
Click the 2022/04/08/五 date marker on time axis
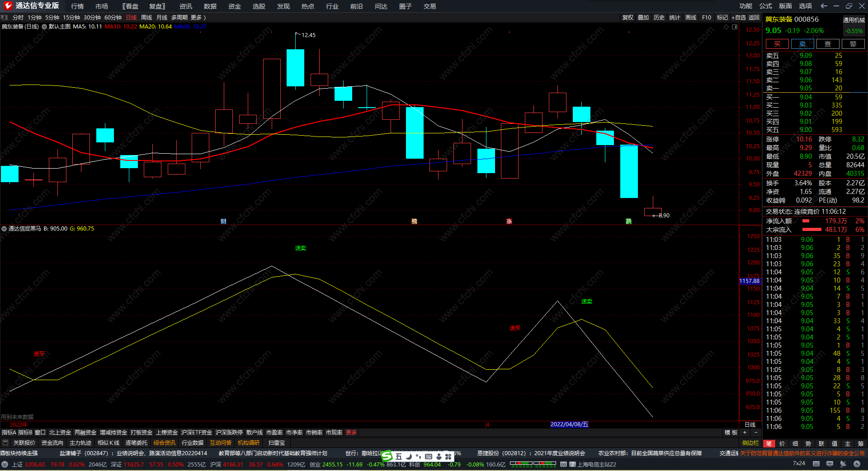569,424
